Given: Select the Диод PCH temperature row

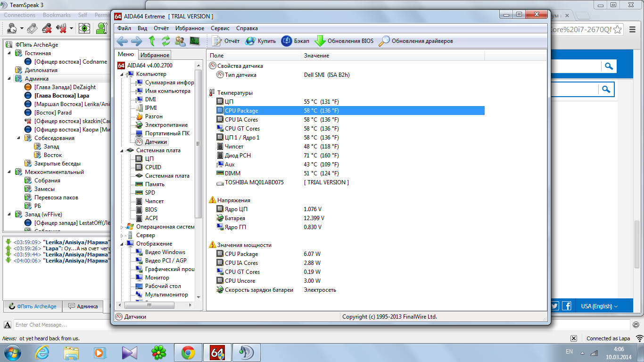Looking at the screenshot, I should point(350,155).
